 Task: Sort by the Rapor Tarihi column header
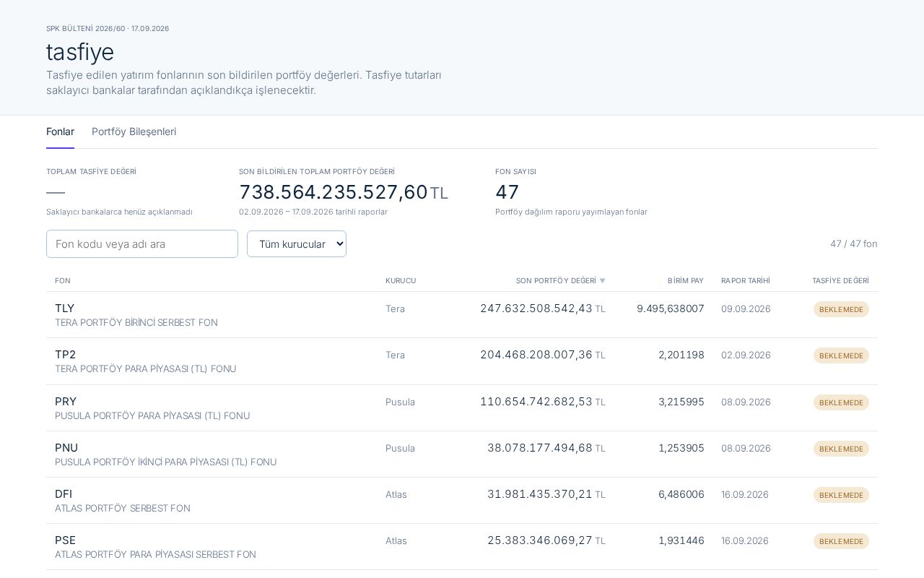tap(746, 280)
